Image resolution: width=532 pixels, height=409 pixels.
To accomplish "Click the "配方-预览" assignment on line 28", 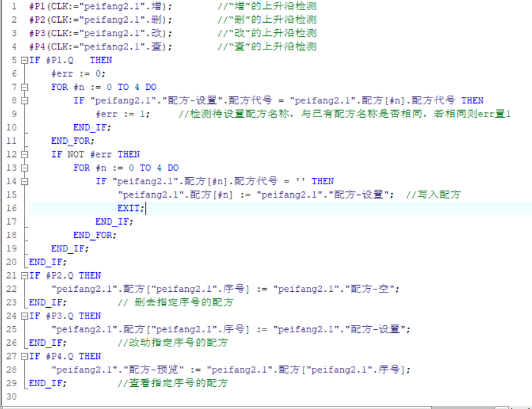I will pos(231,370).
